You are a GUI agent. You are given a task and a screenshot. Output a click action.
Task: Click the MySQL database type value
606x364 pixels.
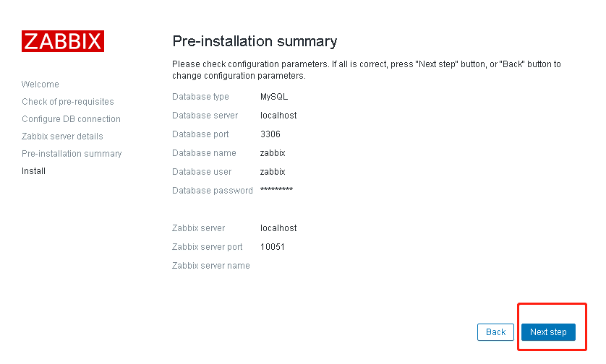273,97
